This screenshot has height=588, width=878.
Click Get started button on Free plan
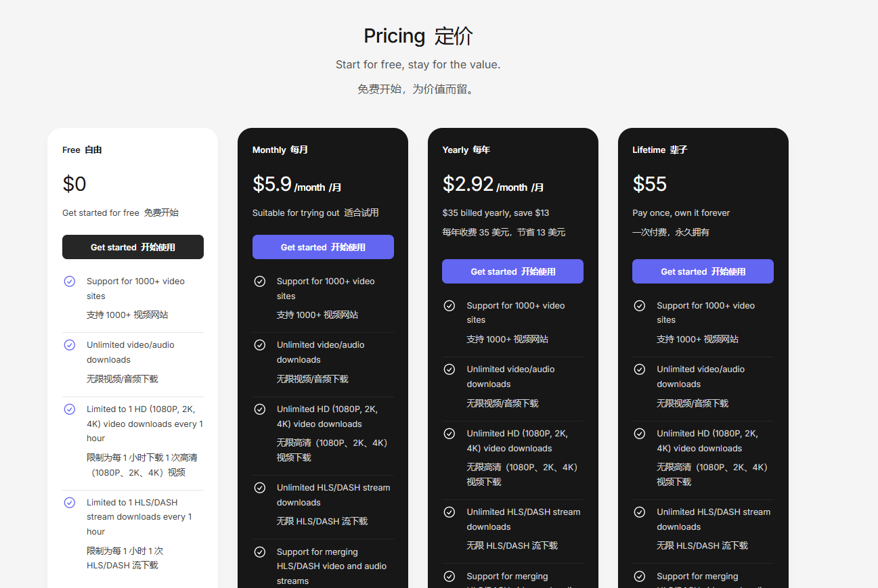click(133, 247)
